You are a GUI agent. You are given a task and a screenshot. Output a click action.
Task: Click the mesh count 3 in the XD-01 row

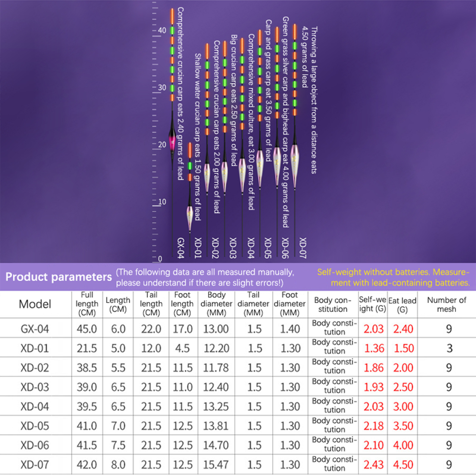tap(449, 348)
